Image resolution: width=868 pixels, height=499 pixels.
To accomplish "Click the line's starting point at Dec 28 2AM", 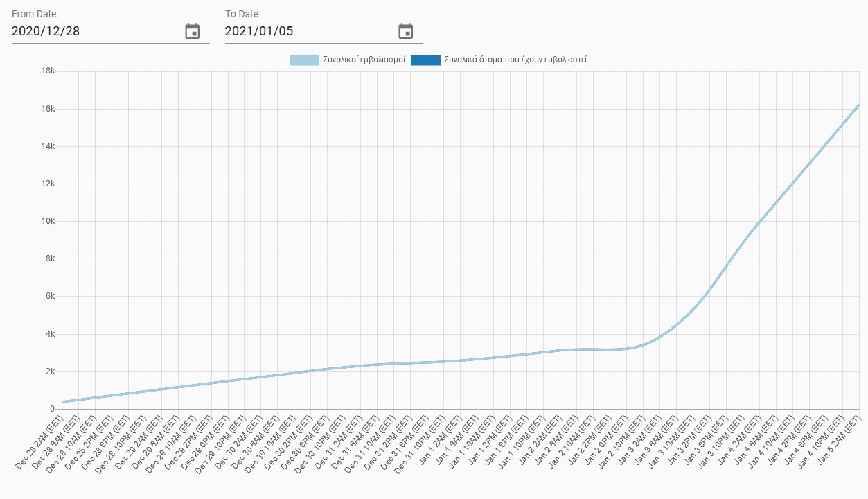I will pos(62,401).
